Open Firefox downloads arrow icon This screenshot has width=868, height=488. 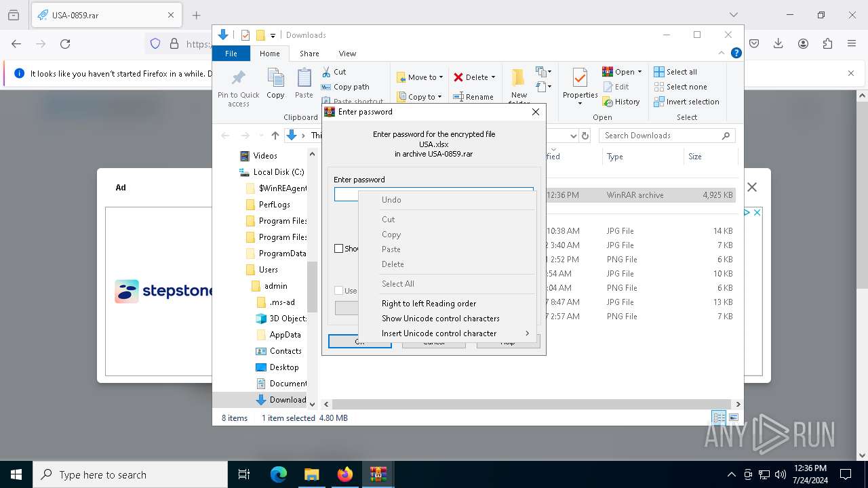tap(778, 43)
